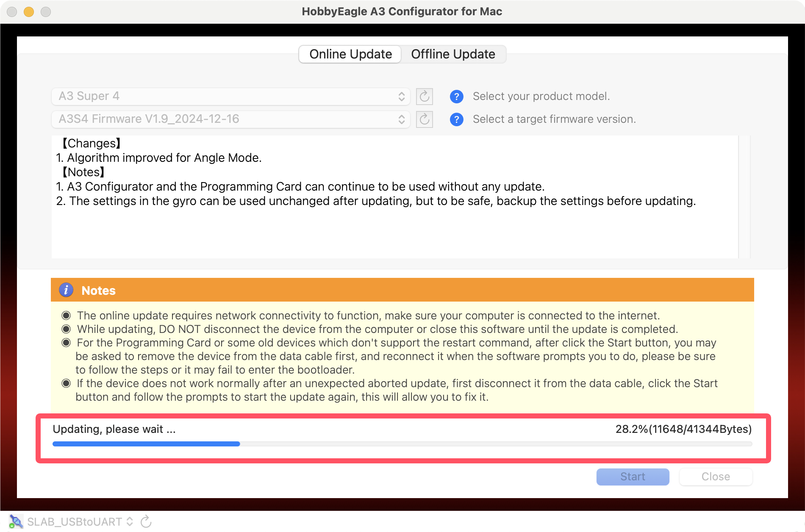Minimize the Configurator window

tap(29, 11)
